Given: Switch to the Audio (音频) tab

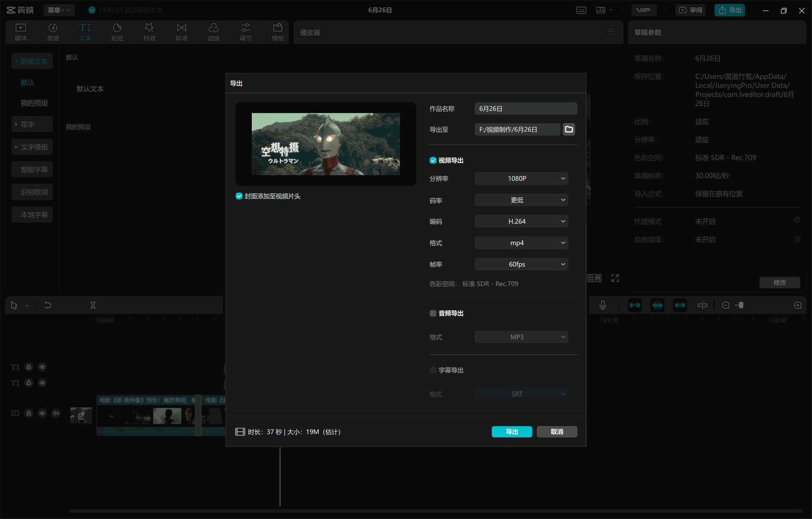Looking at the screenshot, I should (53, 32).
